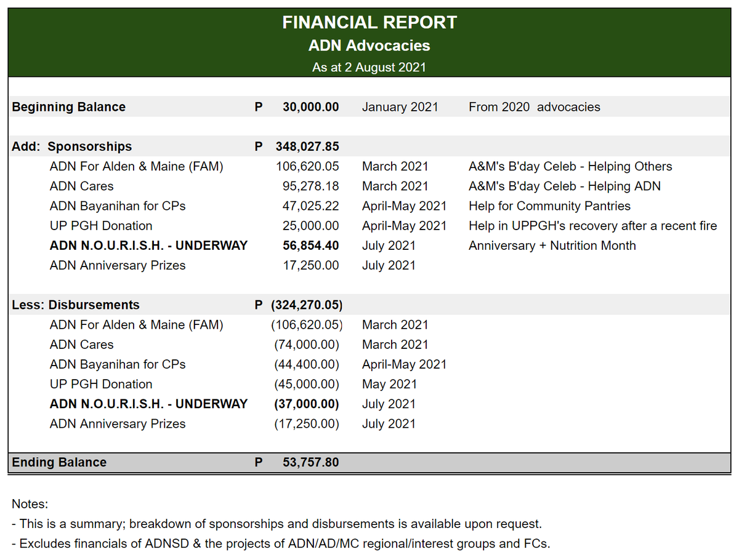Select the "Beginning Balance" label
Screen dimensions: 739x560
tap(69, 107)
